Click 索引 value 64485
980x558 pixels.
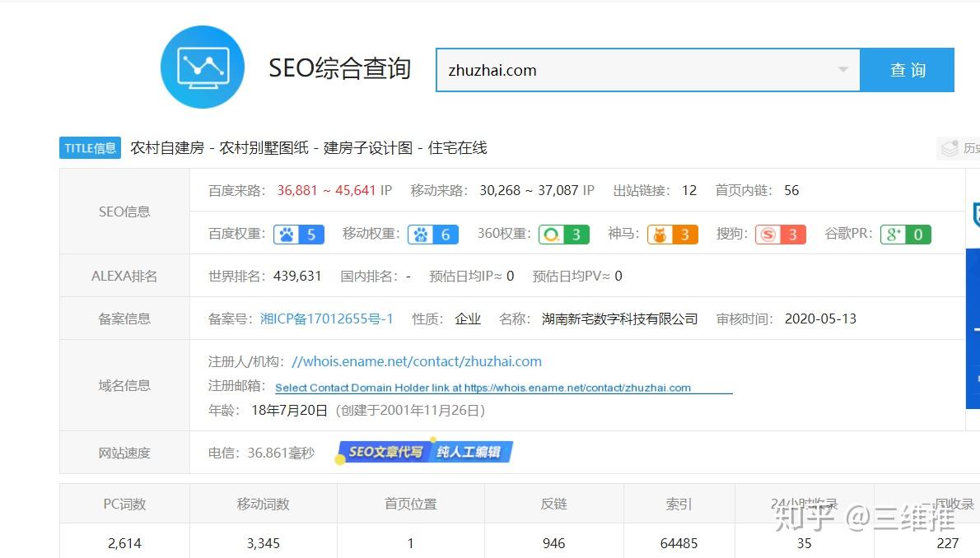click(x=679, y=543)
